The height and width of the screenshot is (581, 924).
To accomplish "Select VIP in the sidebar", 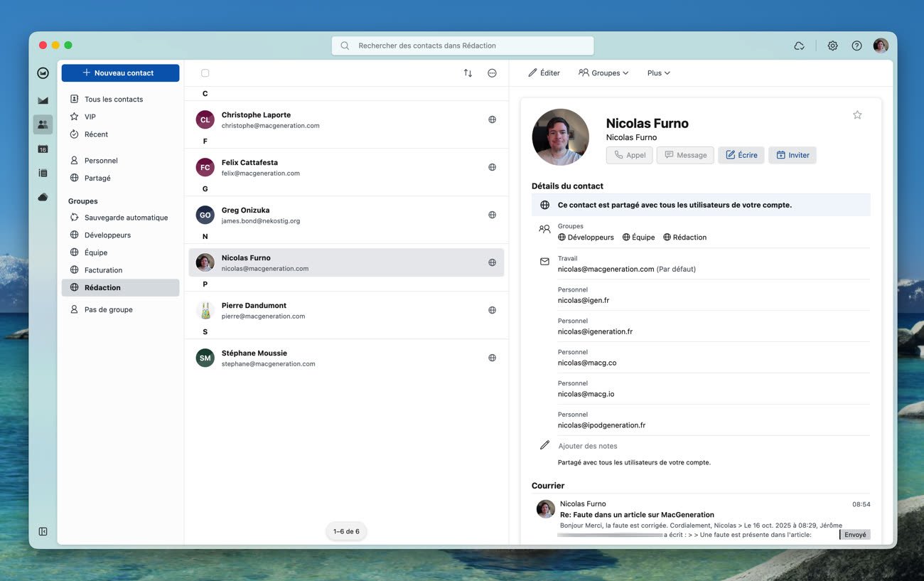I will click(x=90, y=117).
